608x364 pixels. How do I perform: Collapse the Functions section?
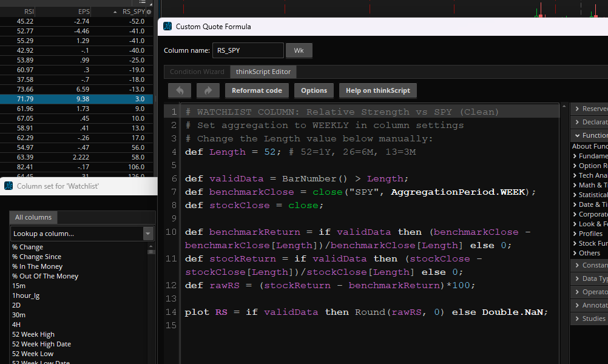578,135
